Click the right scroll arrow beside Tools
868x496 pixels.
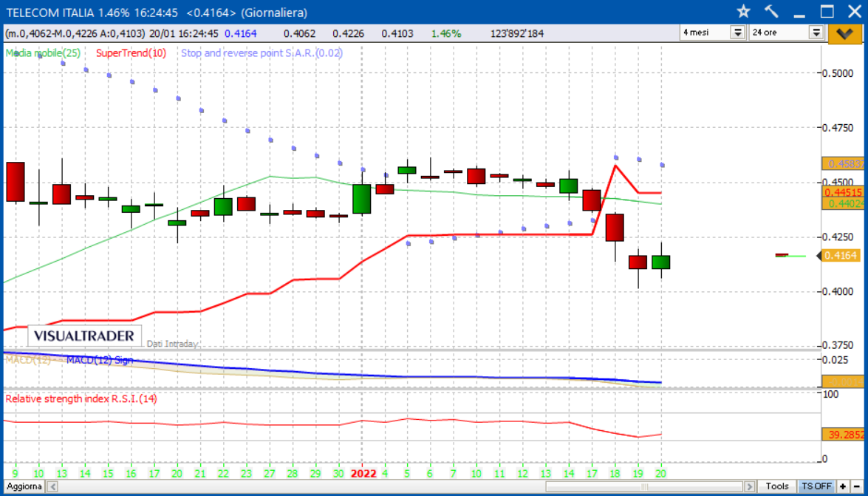750,486
